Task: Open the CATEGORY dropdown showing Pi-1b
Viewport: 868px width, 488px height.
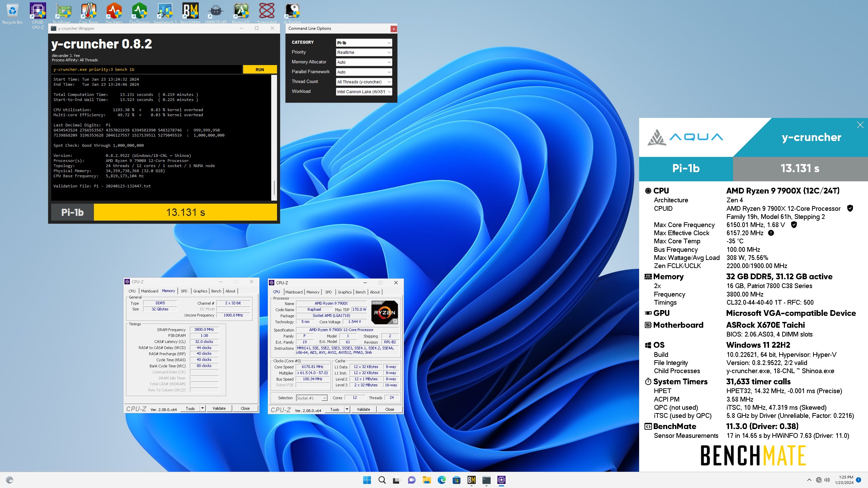Action: tap(364, 43)
